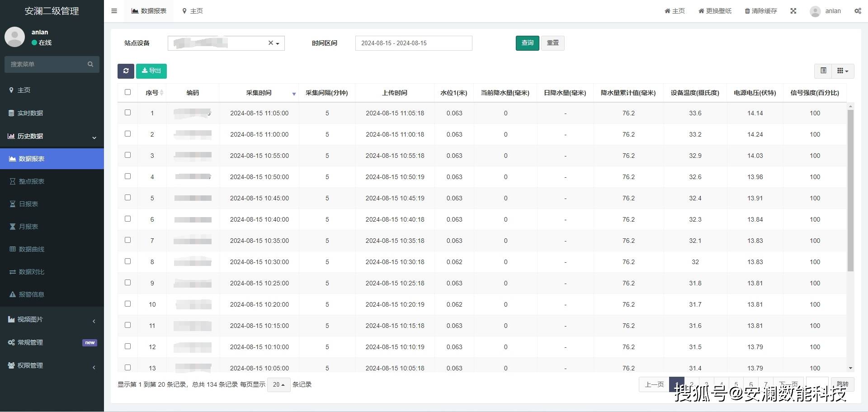Viewport: 868px width, 412px height.
Task: Switch to the 数据报表 tab
Action: pos(149,11)
